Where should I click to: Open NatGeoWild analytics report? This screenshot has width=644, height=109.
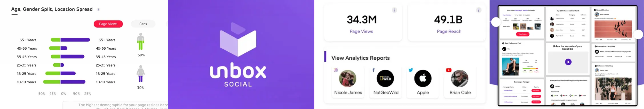(385, 82)
